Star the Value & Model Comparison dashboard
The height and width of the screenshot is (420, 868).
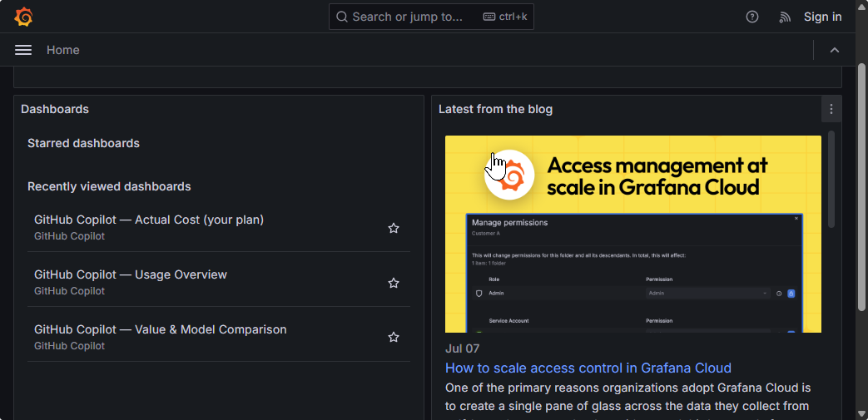pyautogui.click(x=394, y=337)
